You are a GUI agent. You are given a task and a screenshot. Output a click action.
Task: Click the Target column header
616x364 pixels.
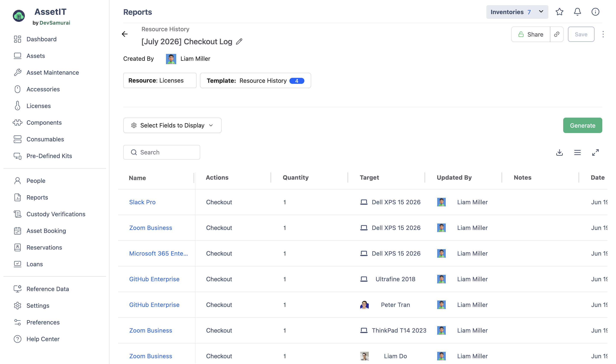tap(369, 178)
